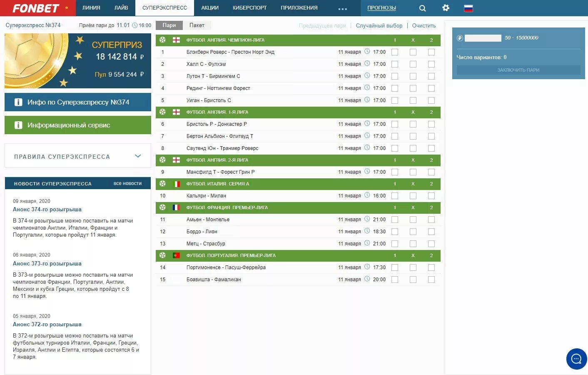
Task: Click the FONBET logo
Action: click(x=36, y=8)
